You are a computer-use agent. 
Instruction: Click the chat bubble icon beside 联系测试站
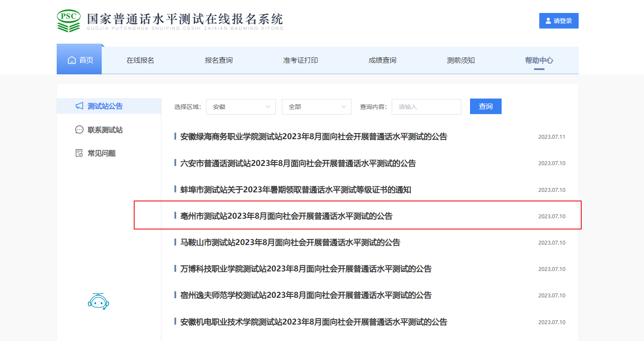[79, 130]
